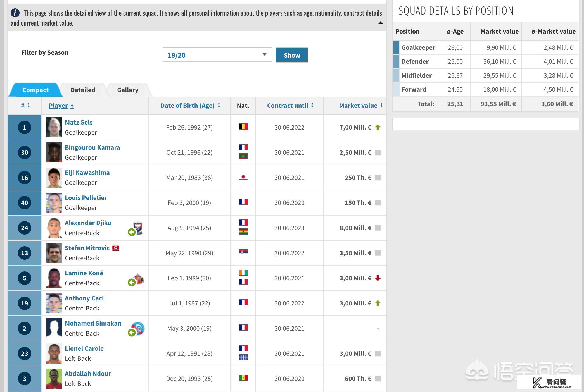Viewport: 584px width, 392px height.
Task: Sort by Contract until column
Action: click(290, 106)
